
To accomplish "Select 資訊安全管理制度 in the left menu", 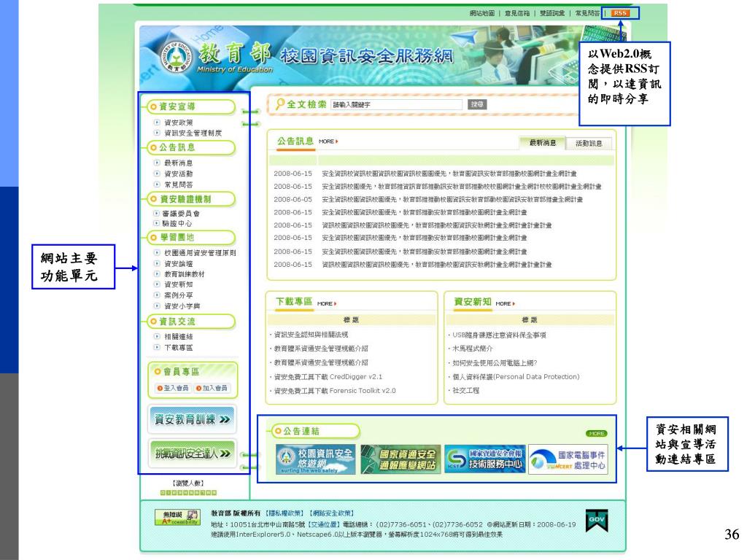I will pyautogui.click(x=193, y=133).
